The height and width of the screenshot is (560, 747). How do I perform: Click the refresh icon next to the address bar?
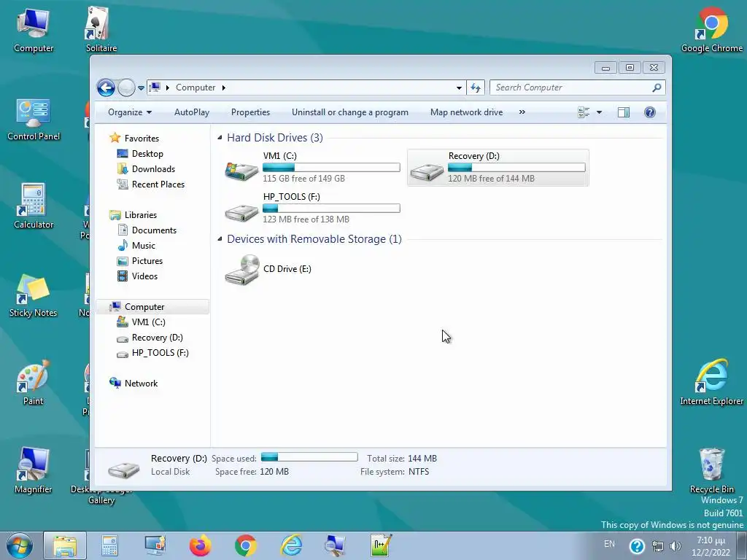(x=476, y=87)
